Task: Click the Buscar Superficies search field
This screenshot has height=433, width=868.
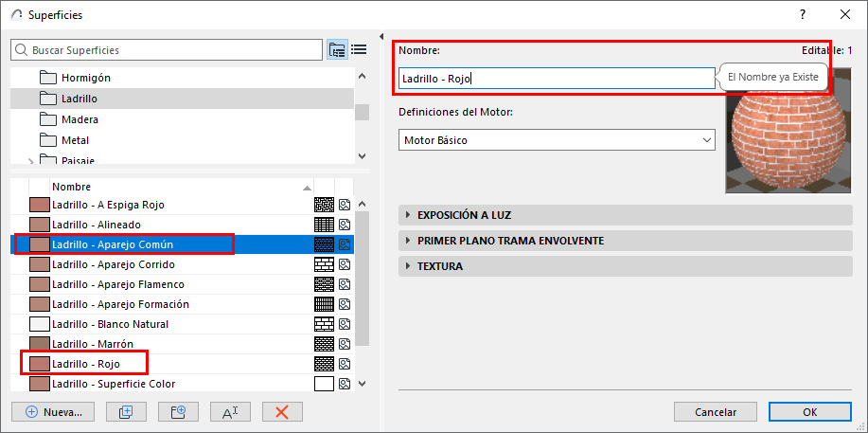Action: pyautogui.click(x=167, y=49)
